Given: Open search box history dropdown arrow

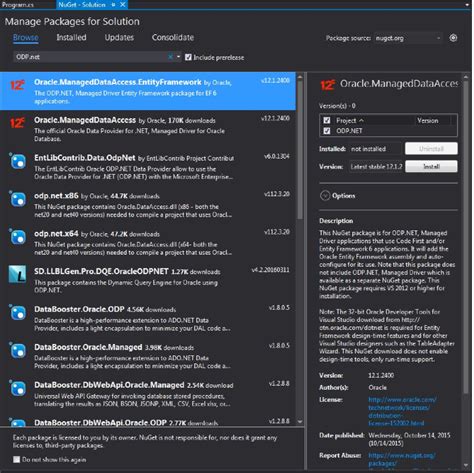Looking at the screenshot, I should 178,57.
